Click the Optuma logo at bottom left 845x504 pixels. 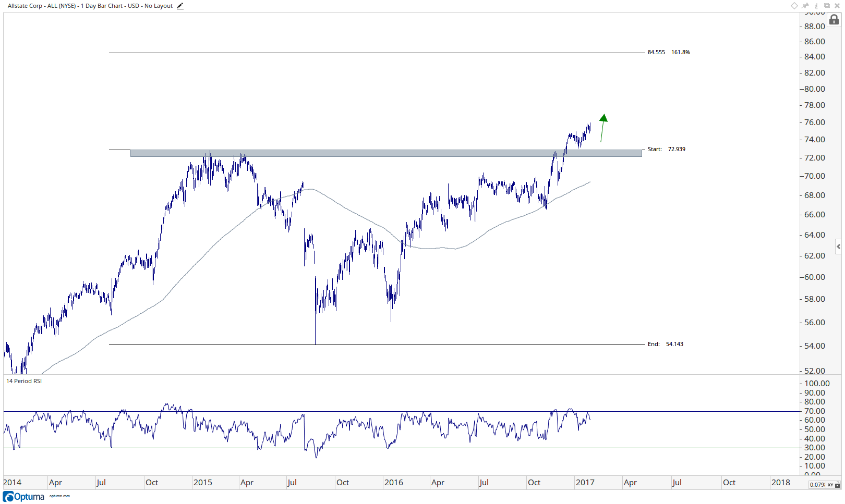tap(23, 496)
